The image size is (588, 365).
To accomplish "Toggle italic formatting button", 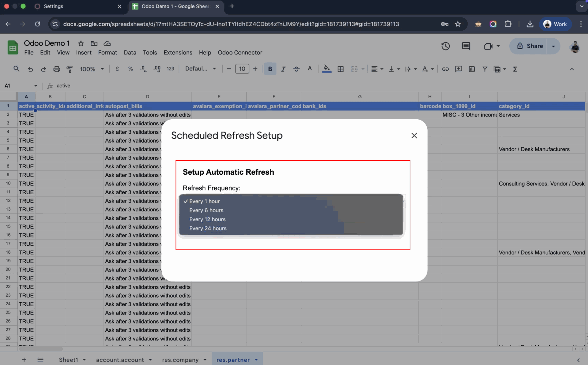I will [x=283, y=69].
